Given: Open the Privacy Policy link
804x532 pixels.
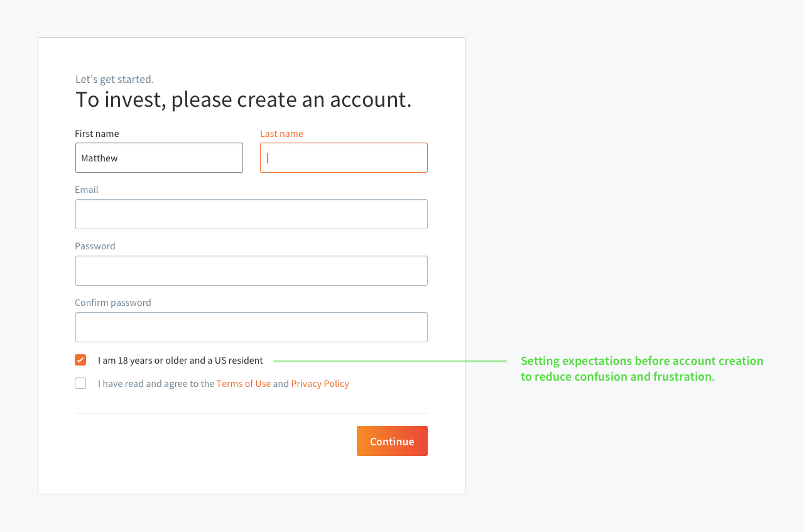Looking at the screenshot, I should click(320, 384).
